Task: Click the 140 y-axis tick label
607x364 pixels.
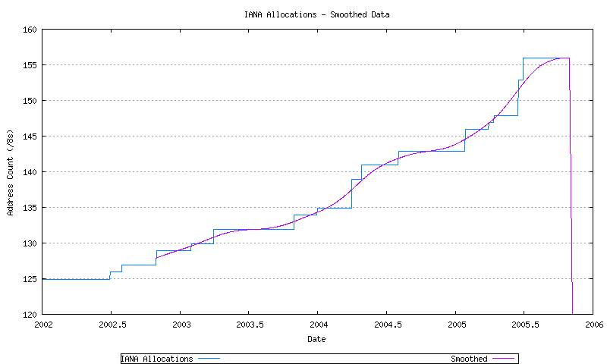Action: pyautogui.click(x=29, y=172)
